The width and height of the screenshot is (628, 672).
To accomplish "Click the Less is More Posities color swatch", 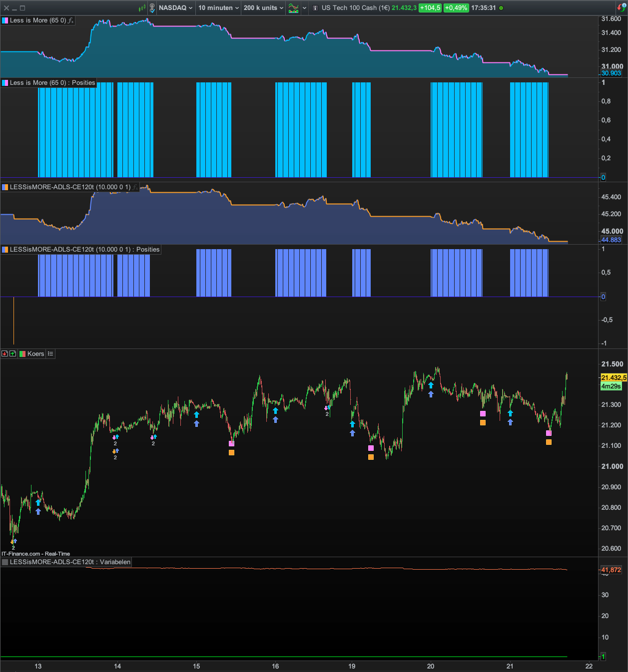I will click(x=5, y=83).
